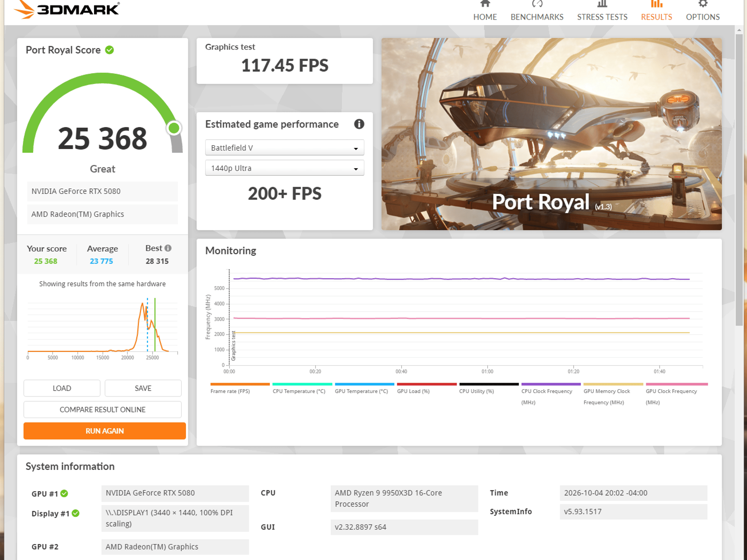Go to the Home tab
Image resolution: width=747 pixels, height=560 pixels.
(485, 11)
